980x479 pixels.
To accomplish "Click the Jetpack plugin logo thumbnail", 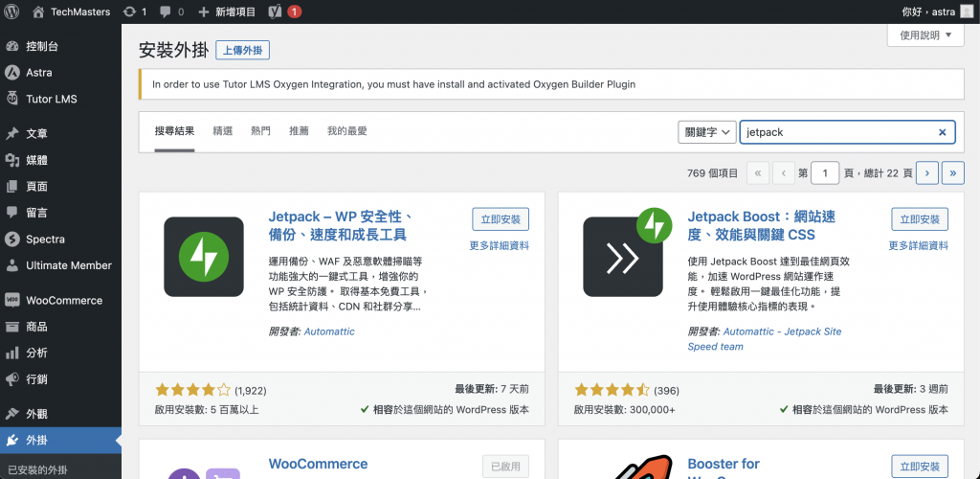I will [x=204, y=257].
